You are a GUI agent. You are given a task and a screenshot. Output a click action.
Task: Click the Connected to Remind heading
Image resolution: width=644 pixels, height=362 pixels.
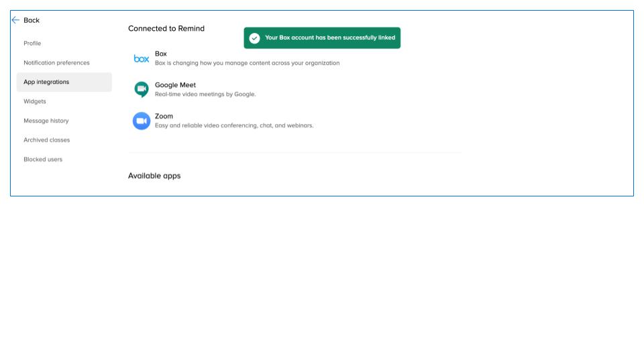(166, 29)
